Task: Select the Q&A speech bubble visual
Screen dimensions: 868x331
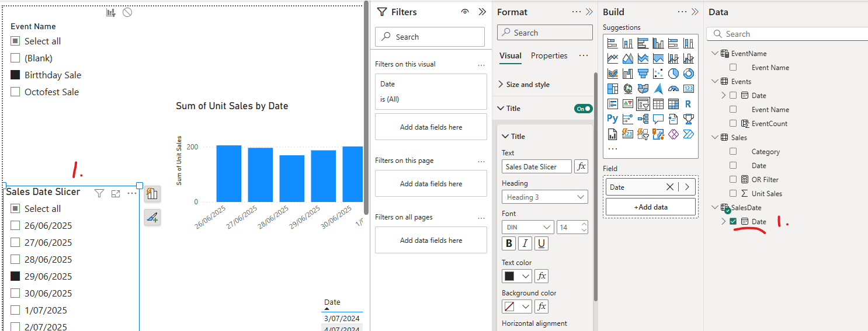Action: click(658, 119)
